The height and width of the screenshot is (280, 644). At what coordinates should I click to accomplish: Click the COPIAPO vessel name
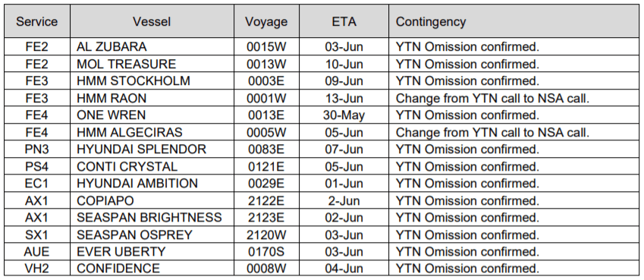pos(105,200)
